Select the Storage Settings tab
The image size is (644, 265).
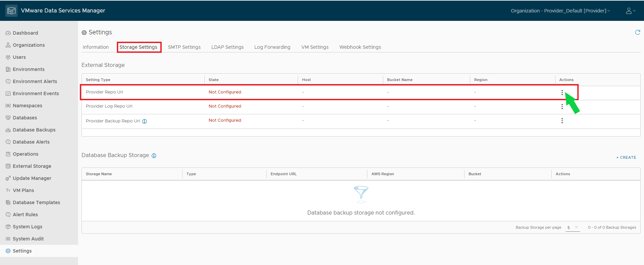(x=138, y=47)
